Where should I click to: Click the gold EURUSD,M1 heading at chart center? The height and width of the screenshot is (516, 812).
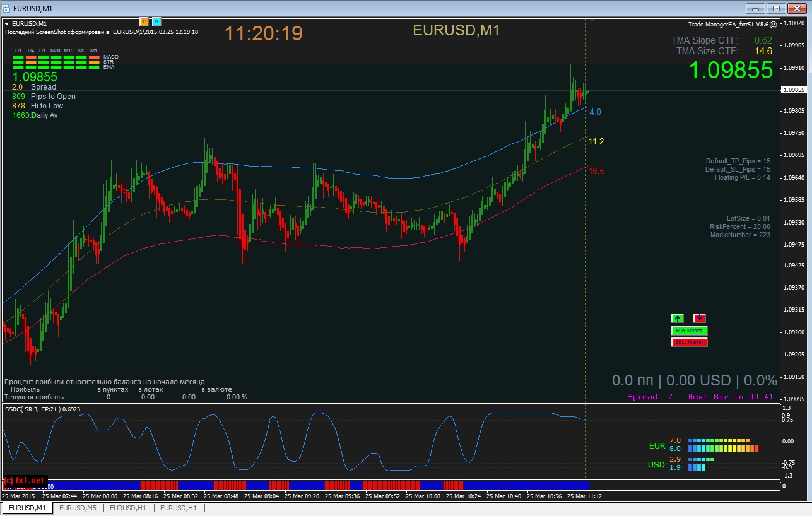click(x=456, y=30)
